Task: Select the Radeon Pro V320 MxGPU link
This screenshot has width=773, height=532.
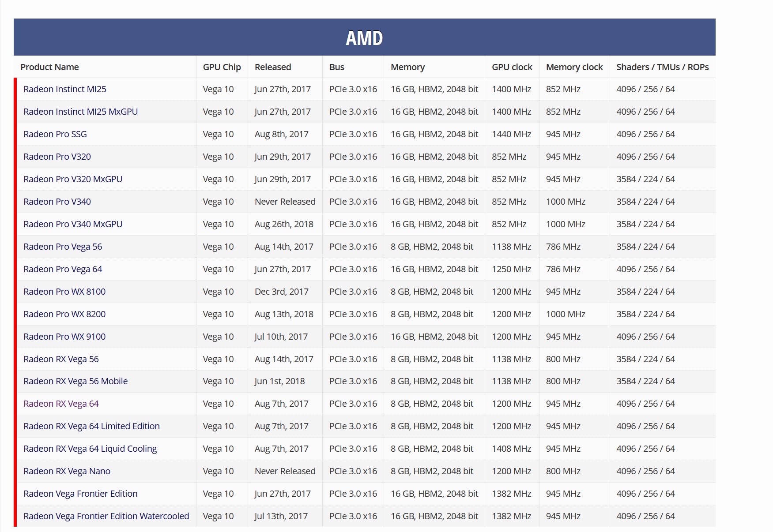Action: click(73, 179)
